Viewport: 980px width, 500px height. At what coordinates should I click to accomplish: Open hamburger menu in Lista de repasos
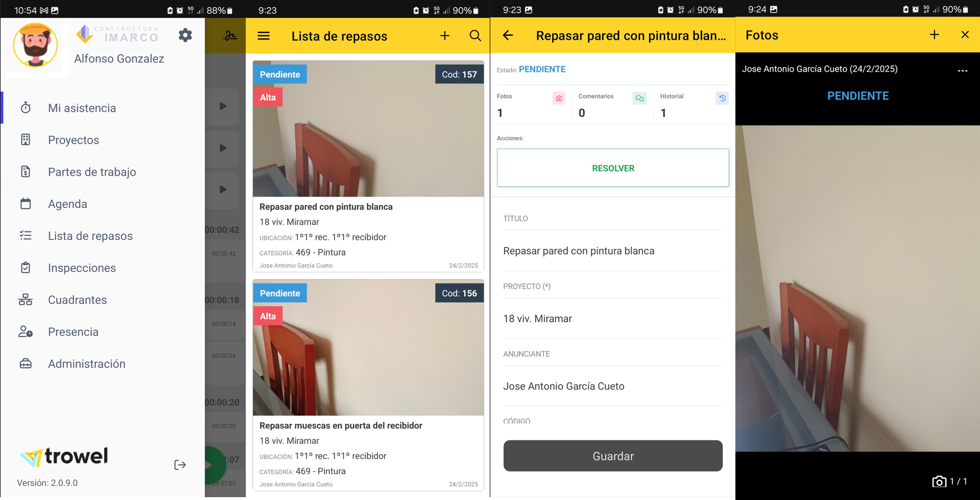tap(263, 36)
